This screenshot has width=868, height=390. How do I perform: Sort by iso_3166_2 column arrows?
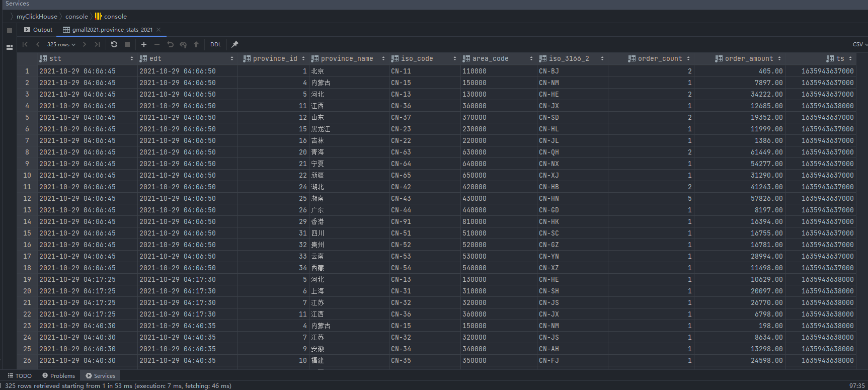click(x=602, y=59)
